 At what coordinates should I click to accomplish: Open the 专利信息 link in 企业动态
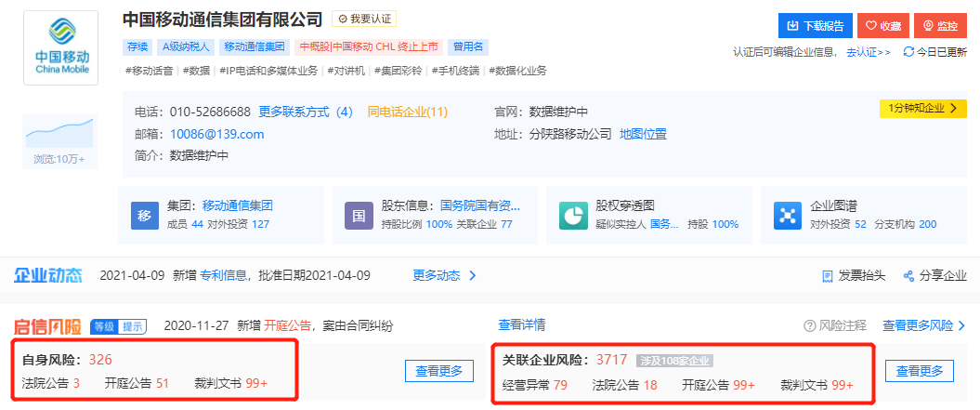pyautogui.click(x=223, y=275)
